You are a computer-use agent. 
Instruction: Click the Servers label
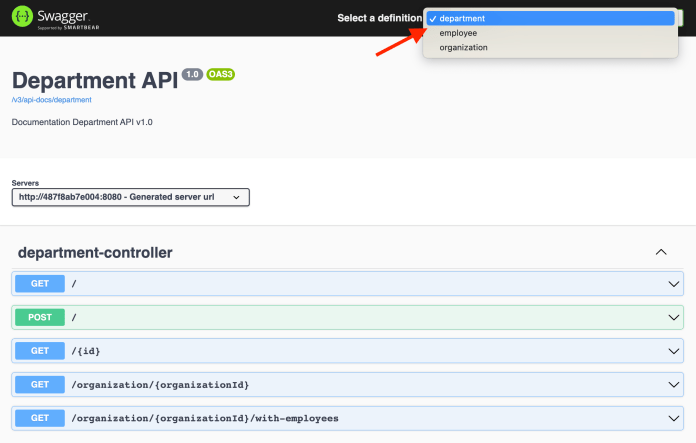click(x=25, y=183)
